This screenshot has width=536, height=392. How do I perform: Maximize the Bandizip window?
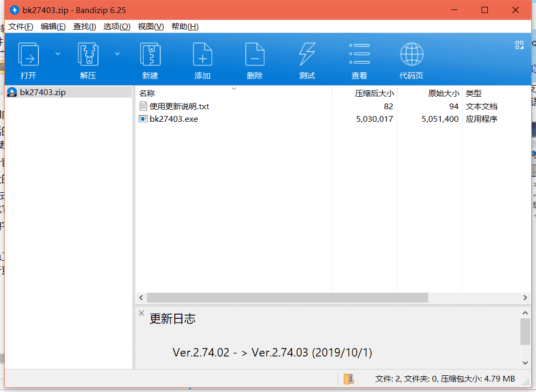[485, 10]
